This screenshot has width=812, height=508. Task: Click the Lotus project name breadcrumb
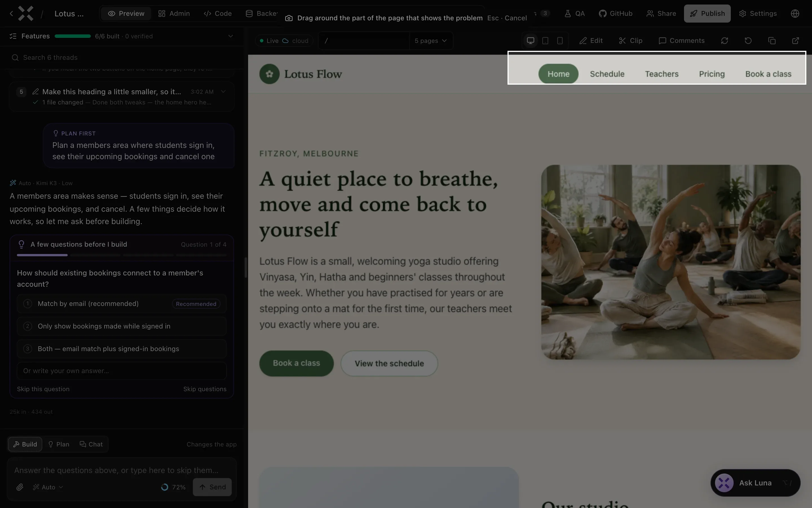coord(69,14)
